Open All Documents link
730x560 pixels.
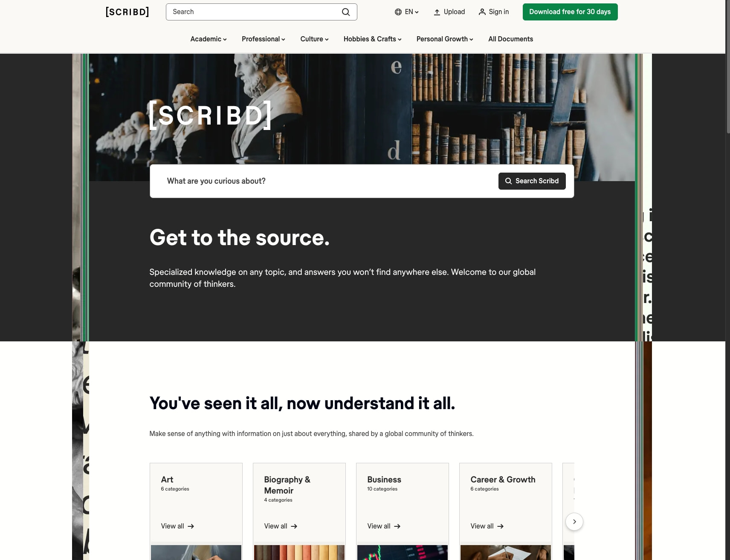[510, 39]
